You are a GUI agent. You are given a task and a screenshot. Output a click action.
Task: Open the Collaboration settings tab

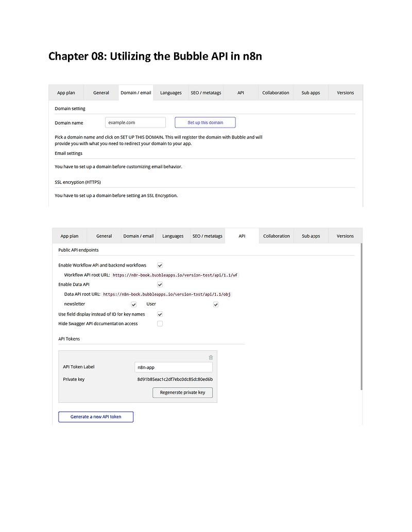tap(277, 236)
